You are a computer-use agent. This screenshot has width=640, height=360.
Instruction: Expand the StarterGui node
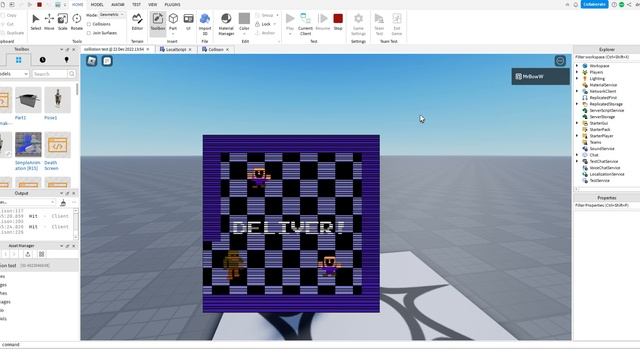(x=577, y=123)
